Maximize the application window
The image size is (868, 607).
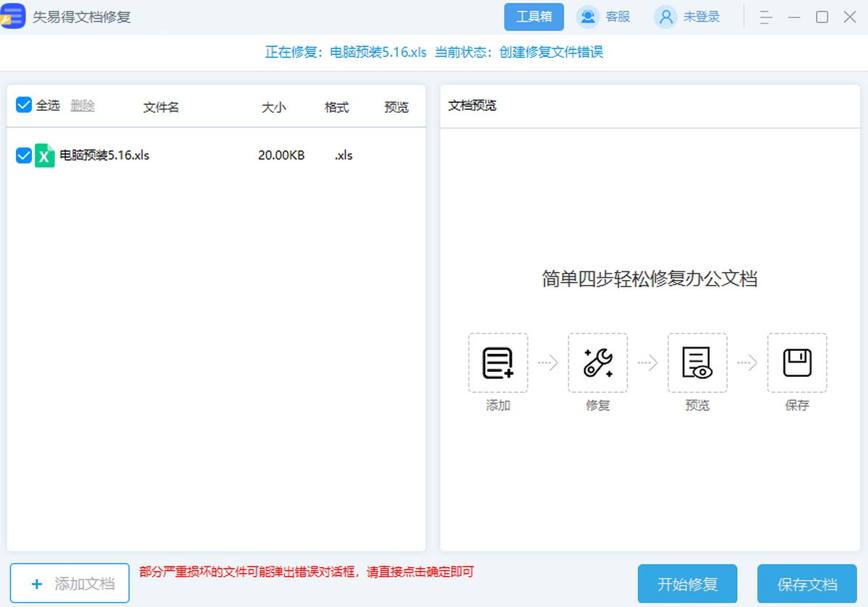coord(822,17)
